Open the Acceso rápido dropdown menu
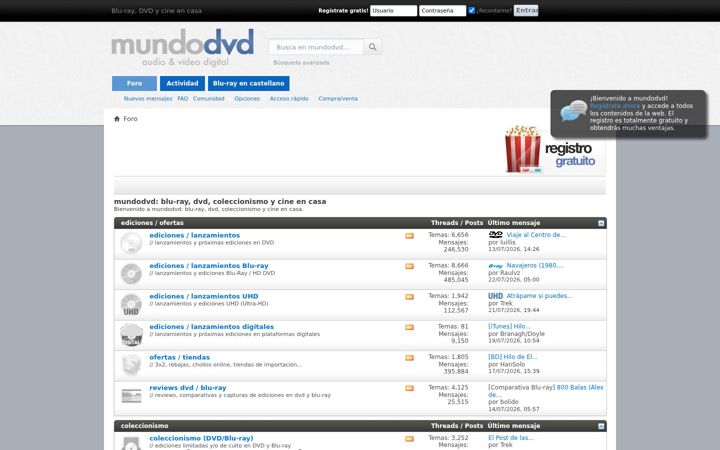720x450 pixels. [x=289, y=99]
